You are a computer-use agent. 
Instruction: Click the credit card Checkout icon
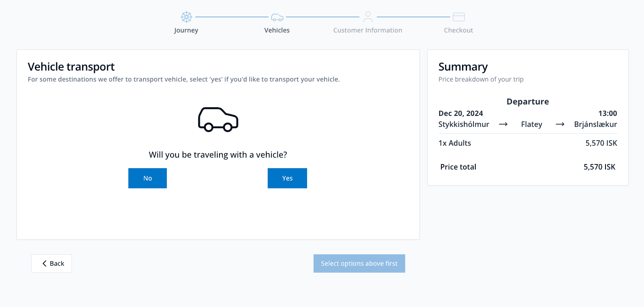(x=458, y=17)
